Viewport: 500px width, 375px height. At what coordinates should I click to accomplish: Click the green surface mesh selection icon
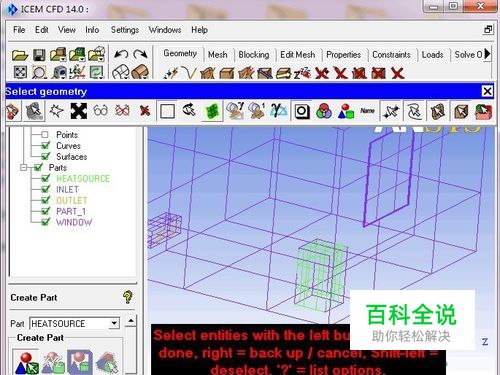pyautogui.click(x=212, y=111)
